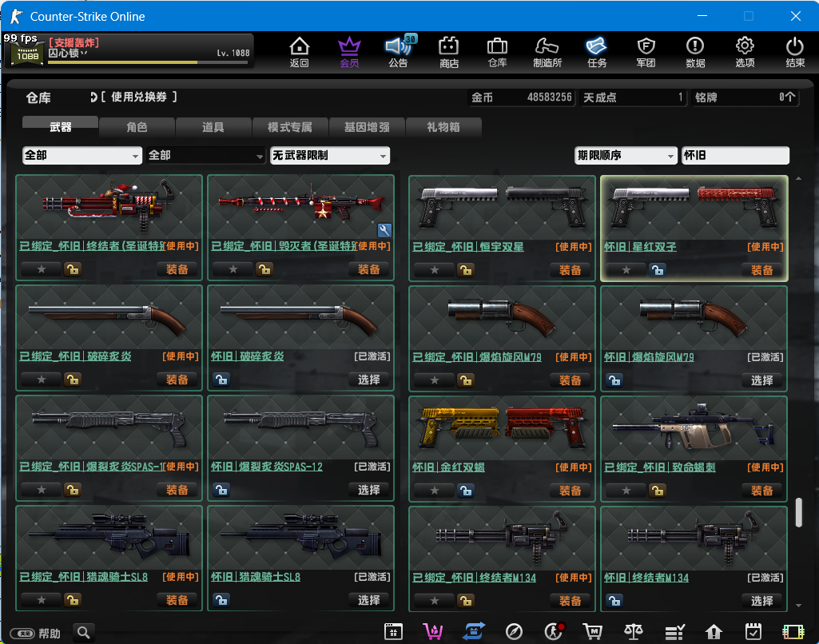
Task: Click 装备 on 终结者(圣诞特别) card
Action: (x=177, y=269)
